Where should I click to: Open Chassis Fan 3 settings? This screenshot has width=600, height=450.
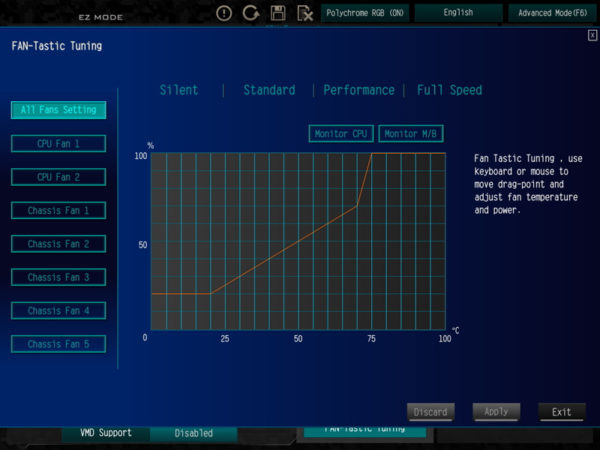tap(58, 277)
